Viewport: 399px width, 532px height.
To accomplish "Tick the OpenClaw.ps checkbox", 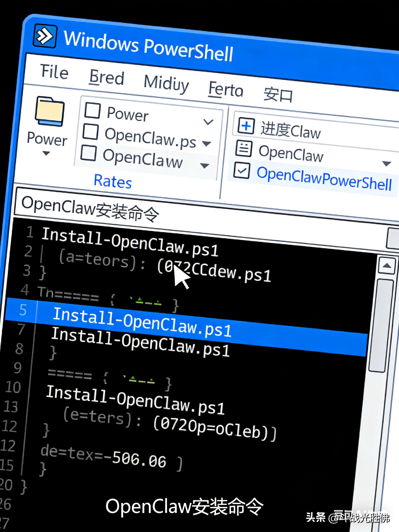I will click(x=90, y=132).
